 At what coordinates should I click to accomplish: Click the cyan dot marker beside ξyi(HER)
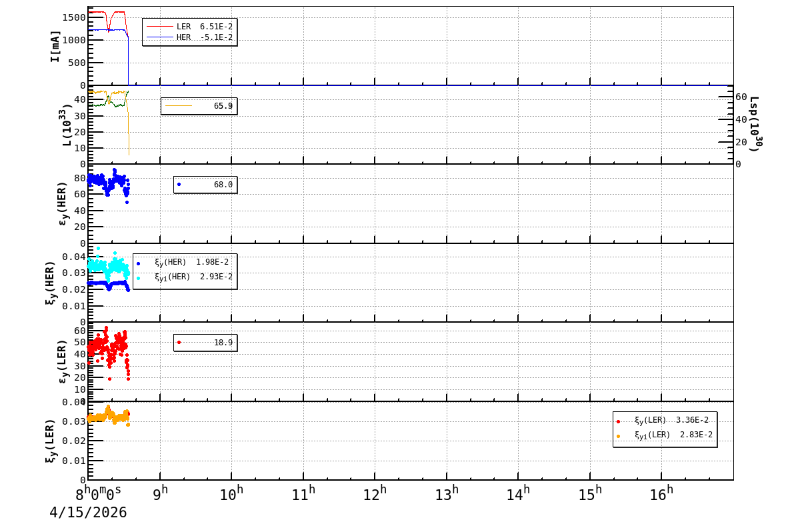tap(139, 277)
